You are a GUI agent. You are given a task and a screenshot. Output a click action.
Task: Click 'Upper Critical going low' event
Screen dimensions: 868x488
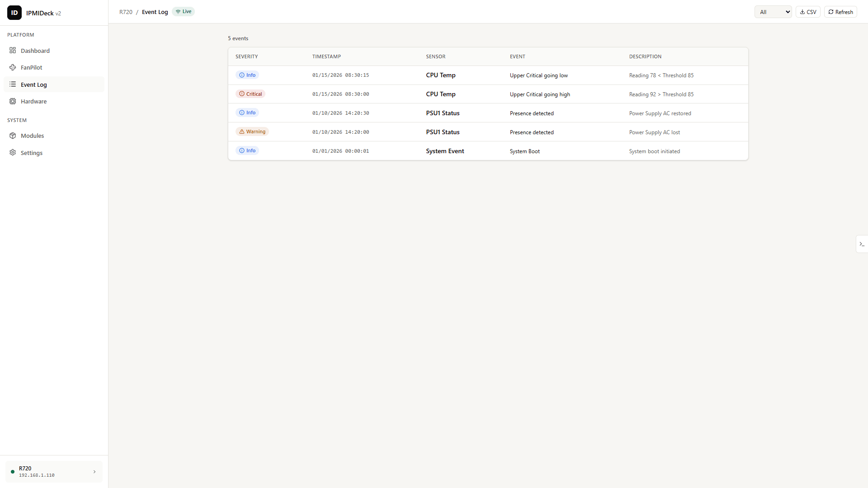point(538,75)
